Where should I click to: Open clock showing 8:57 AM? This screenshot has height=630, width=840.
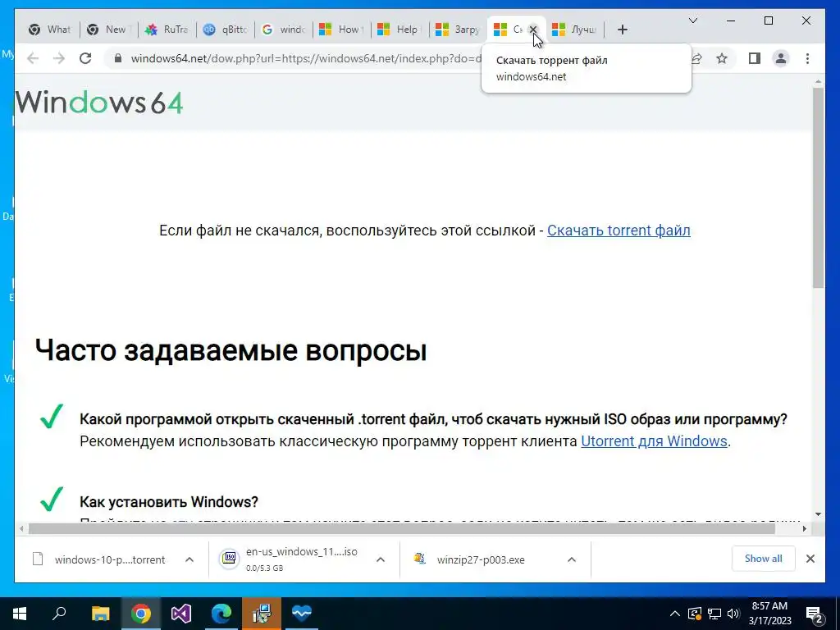coord(769,614)
